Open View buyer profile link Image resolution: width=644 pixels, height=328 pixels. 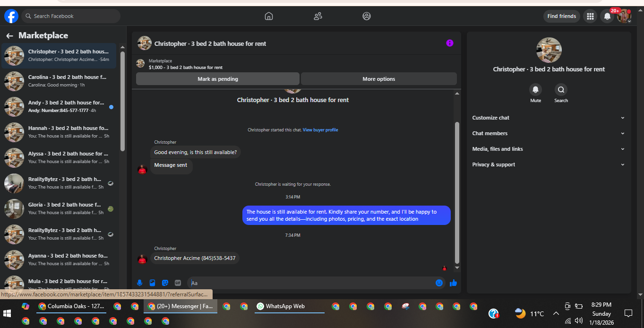pyautogui.click(x=320, y=130)
